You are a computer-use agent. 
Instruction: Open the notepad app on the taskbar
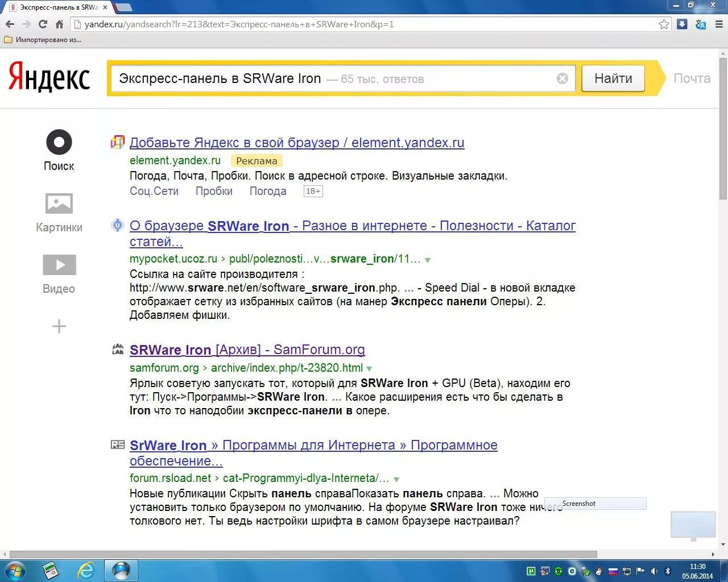(x=51, y=571)
